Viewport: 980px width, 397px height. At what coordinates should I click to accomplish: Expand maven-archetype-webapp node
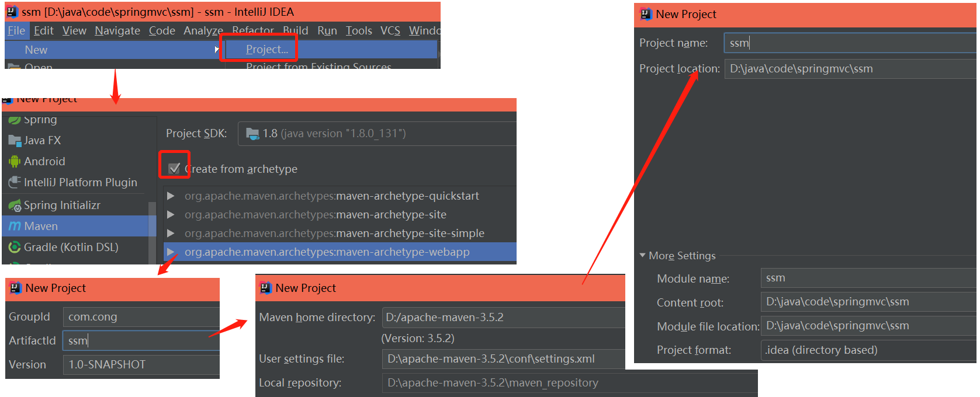tap(171, 252)
